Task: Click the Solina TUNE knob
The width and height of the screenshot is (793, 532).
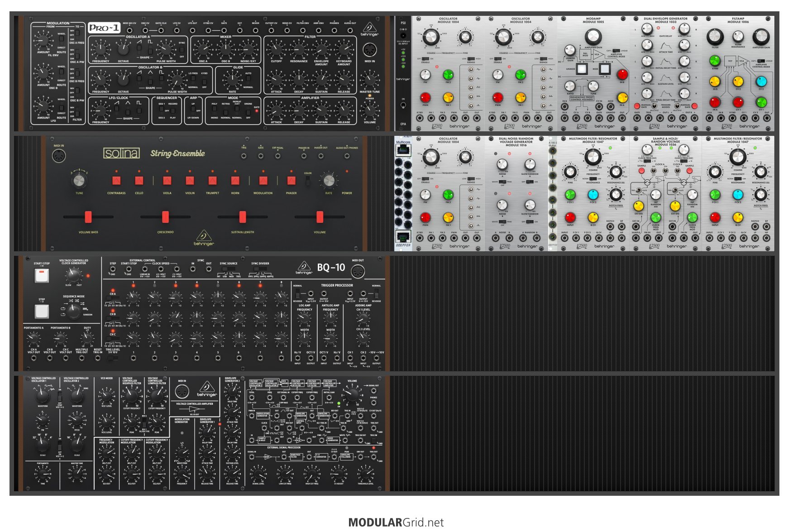Action: [x=79, y=181]
